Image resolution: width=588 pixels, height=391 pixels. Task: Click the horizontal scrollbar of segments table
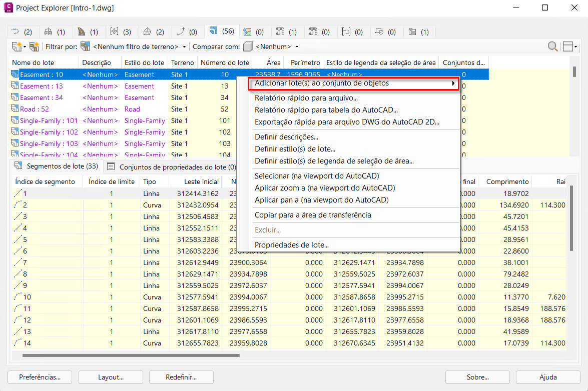click(131, 356)
